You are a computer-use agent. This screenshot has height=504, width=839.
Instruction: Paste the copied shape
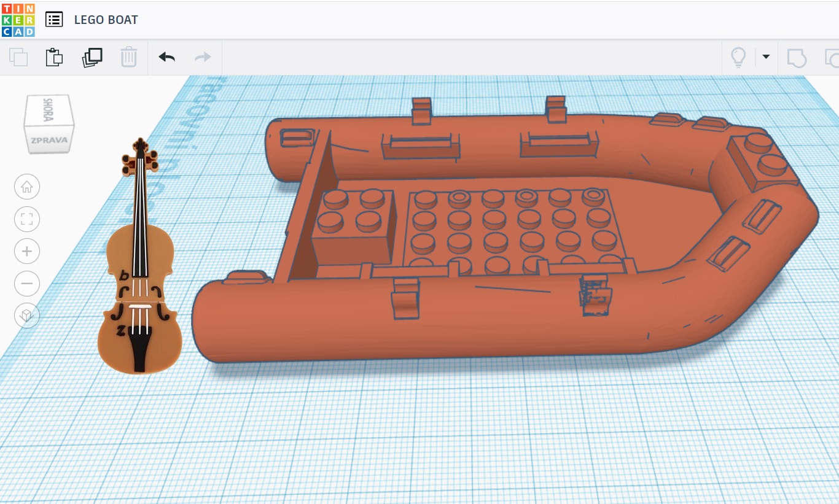54,56
